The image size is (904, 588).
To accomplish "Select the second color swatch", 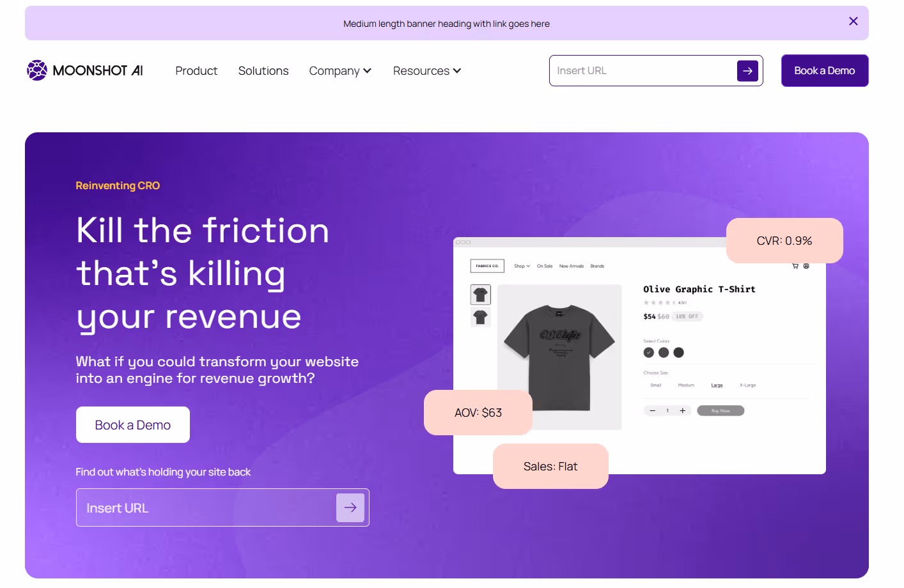I will click(664, 352).
